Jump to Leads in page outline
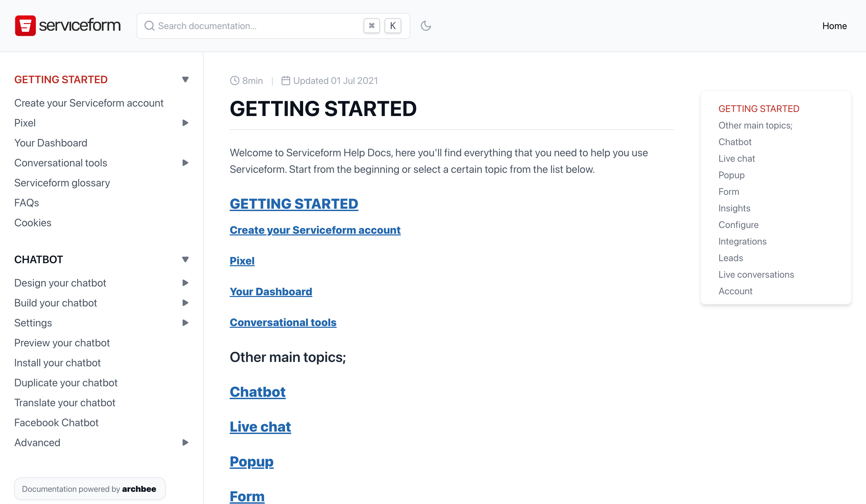This screenshot has width=866, height=504. click(x=731, y=258)
